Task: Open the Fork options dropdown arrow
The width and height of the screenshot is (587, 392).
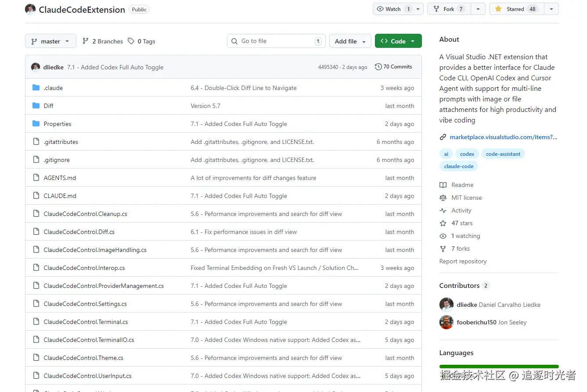Action: tap(478, 9)
